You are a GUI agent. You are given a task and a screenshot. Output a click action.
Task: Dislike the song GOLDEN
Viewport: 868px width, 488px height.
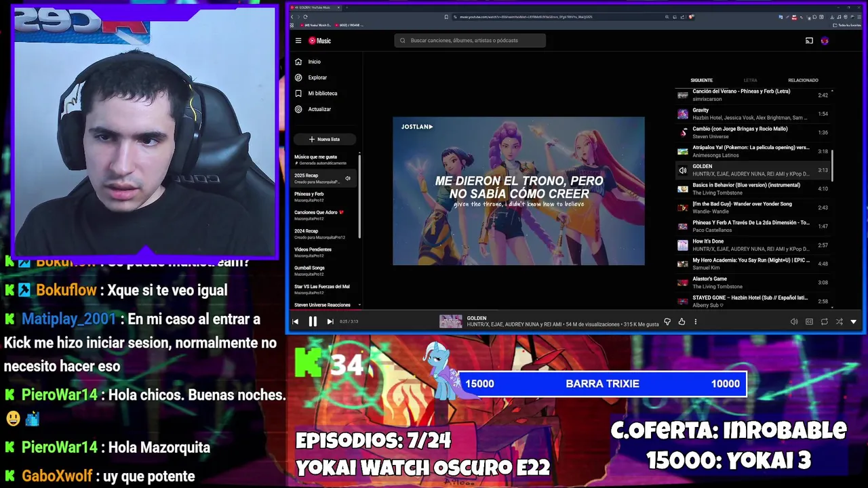(x=667, y=322)
